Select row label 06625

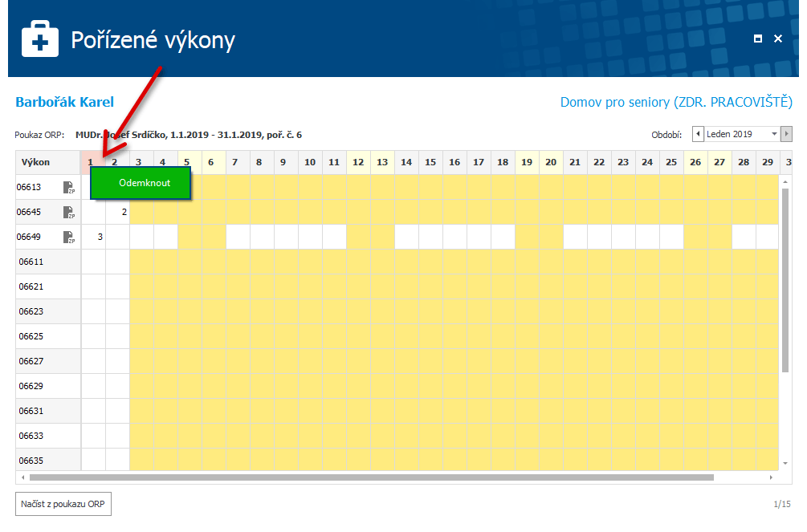[31, 336]
